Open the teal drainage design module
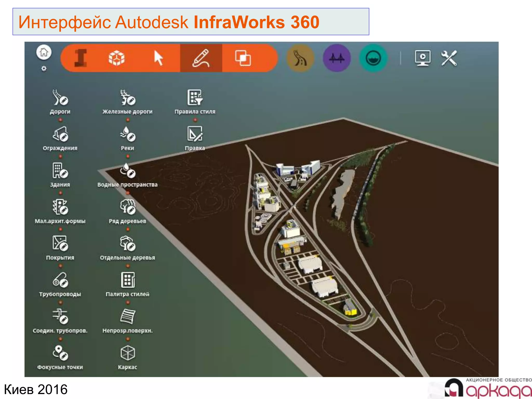Screen dimensions: 532x399 click(373, 58)
